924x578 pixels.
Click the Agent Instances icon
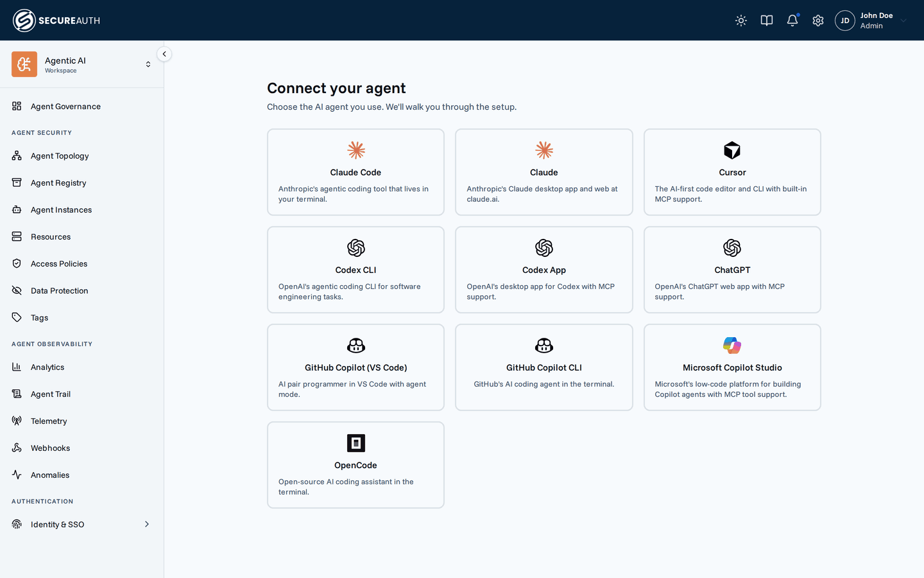pyautogui.click(x=17, y=209)
